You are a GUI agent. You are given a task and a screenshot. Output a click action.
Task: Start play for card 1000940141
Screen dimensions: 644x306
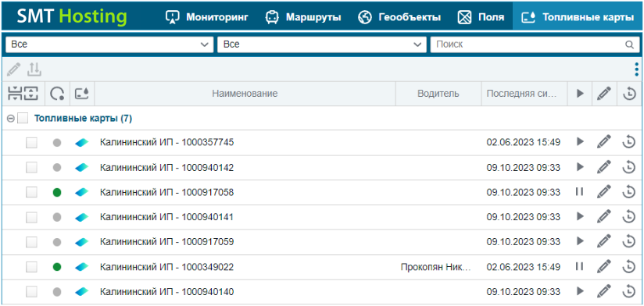580,216
